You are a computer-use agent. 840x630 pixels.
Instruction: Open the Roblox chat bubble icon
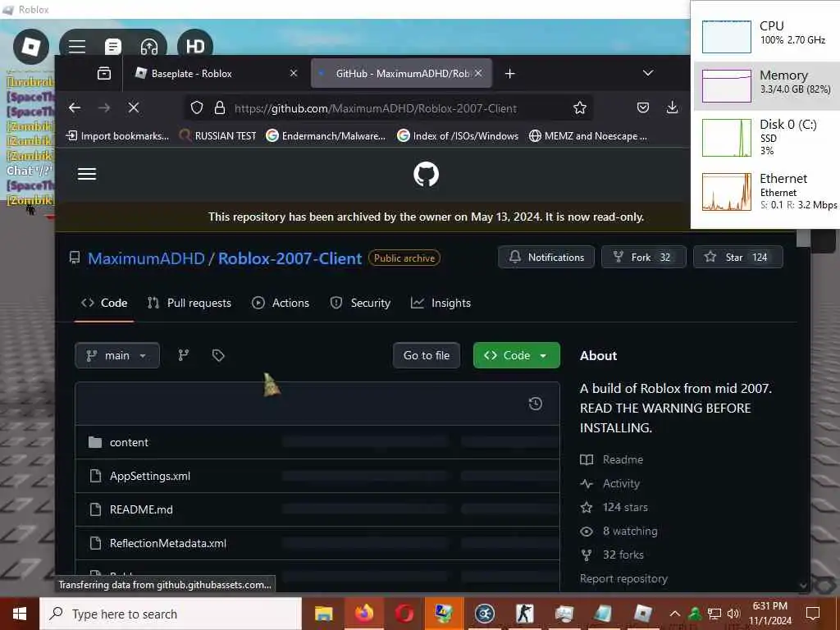[113, 47]
